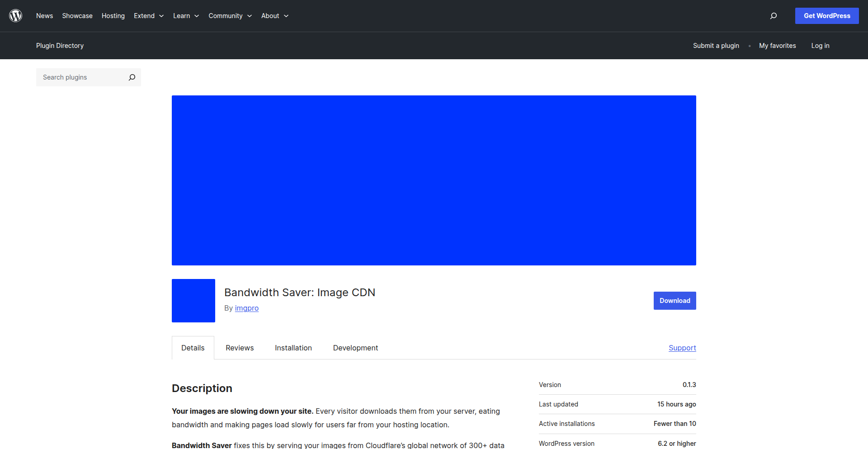The image size is (868, 449).
Task: Click the WordPress logo
Action: point(16,15)
